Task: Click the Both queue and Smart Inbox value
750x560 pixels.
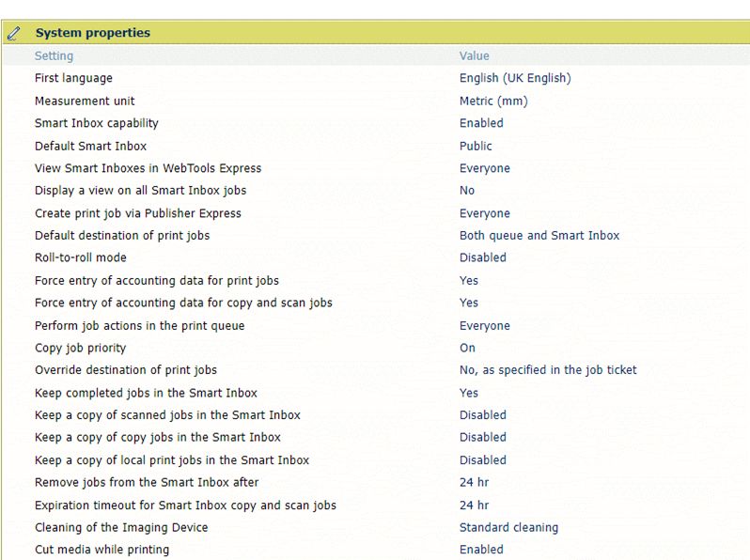Action: click(x=539, y=236)
